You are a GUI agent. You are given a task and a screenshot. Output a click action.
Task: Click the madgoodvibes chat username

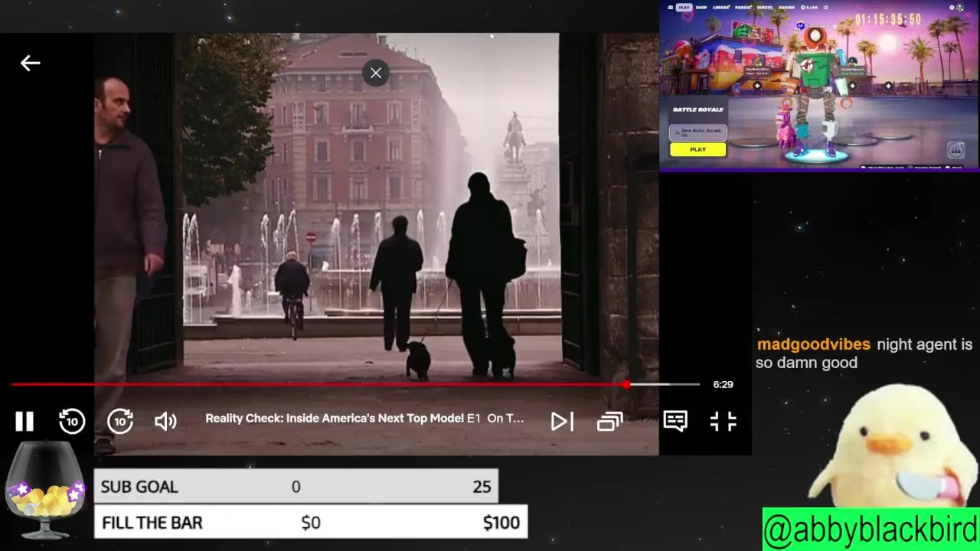point(813,344)
